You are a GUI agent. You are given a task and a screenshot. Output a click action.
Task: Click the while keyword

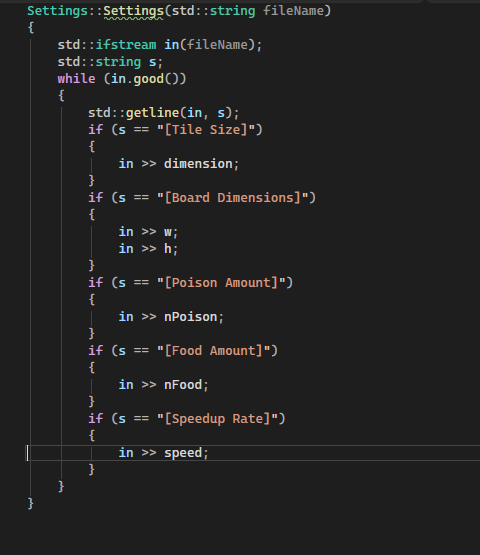[x=76, y=79]
